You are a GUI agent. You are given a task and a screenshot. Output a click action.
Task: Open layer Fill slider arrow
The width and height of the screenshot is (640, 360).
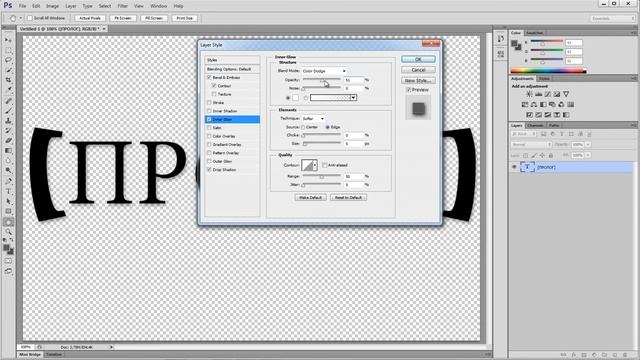(x=588, y=156)
